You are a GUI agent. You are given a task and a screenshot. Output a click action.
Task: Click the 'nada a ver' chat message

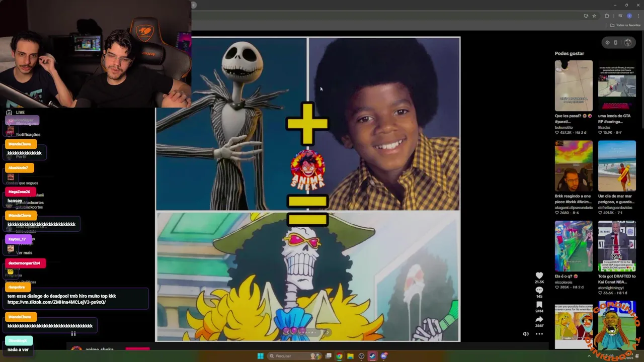(x=18, y=349)
